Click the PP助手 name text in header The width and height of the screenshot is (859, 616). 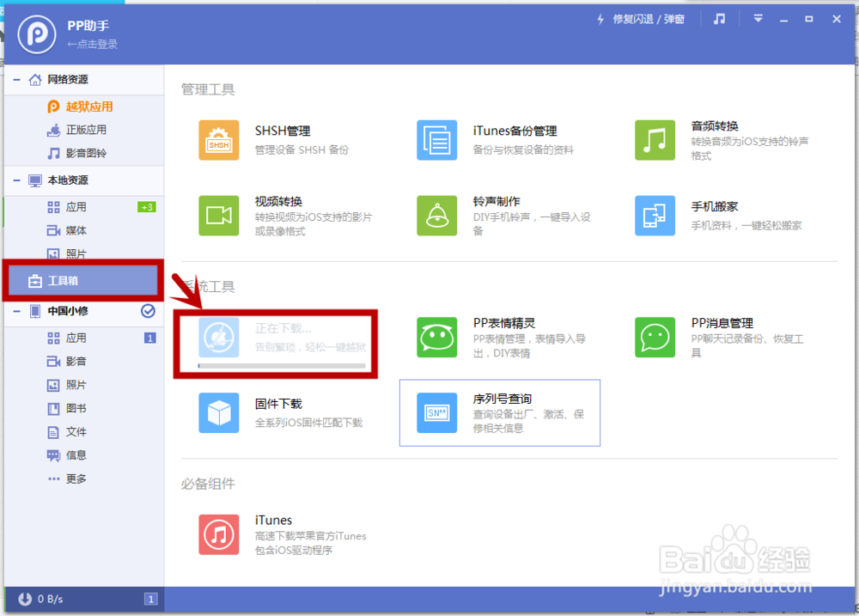pyautogui.click(x=88, y=26)
